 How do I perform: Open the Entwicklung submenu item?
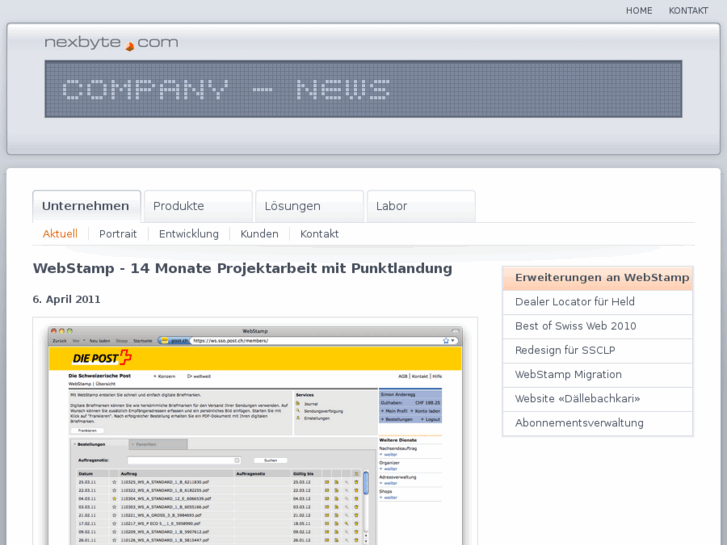[x=189, y=234]
